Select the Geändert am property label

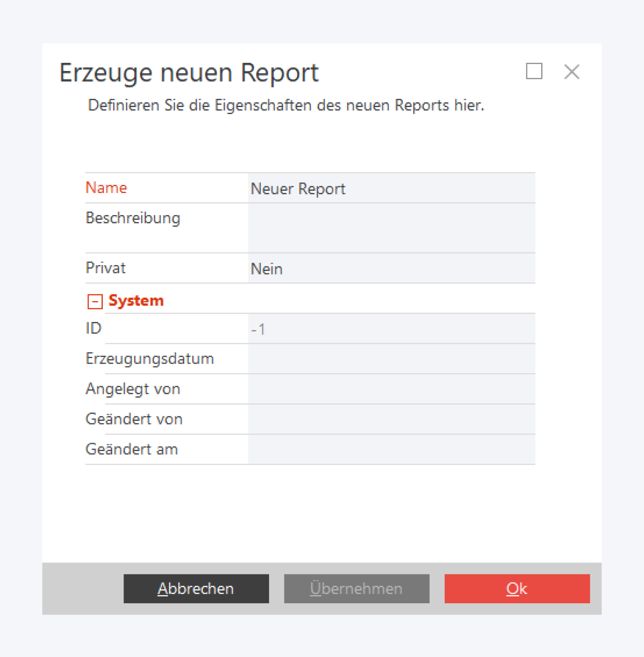tap(132, 450)
